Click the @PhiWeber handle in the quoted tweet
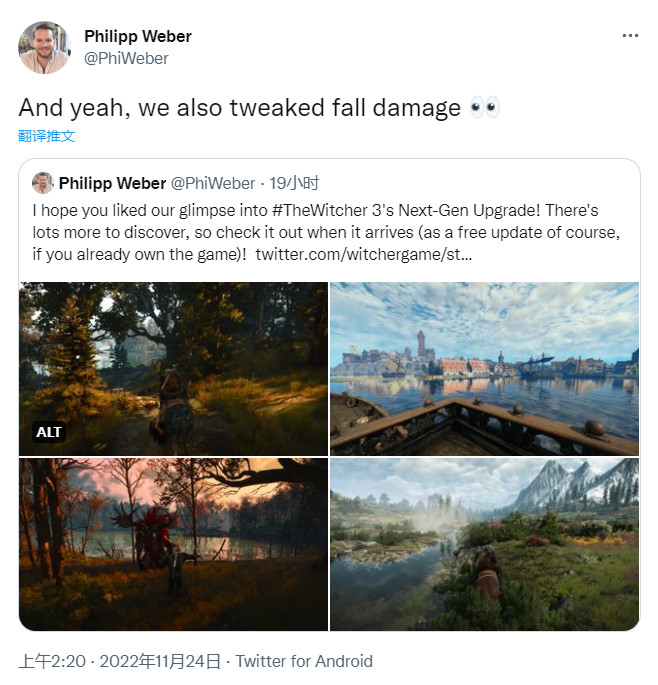Image resolution: width=658 pixels, height=685 pixels. (x=213, y=183)
